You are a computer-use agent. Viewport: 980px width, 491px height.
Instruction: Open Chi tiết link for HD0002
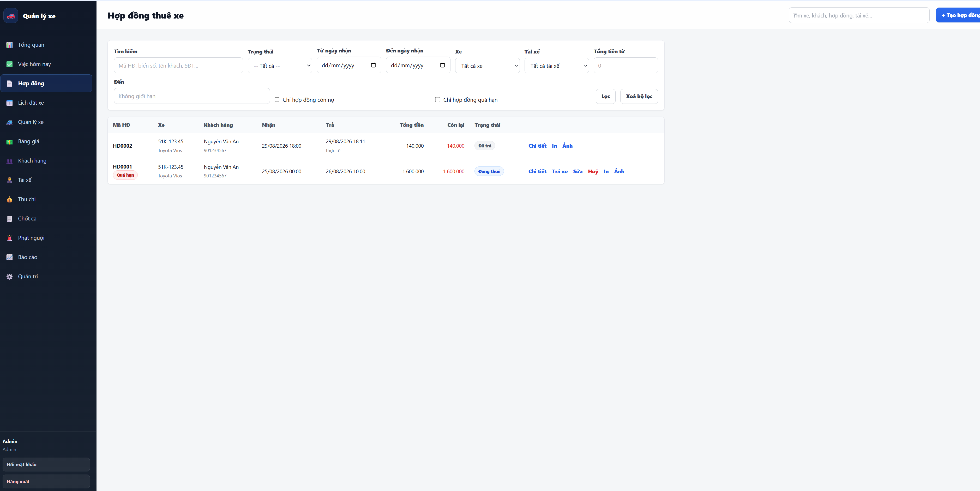537,146
